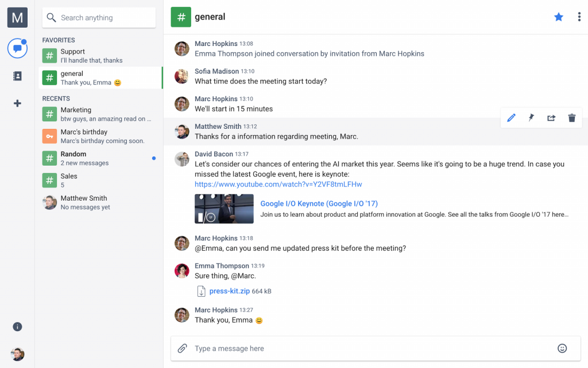Image resolution: width=588 pixels, height=368 pixels.
Task: Open the Contacts address book icon
Action: pos(17,75)
